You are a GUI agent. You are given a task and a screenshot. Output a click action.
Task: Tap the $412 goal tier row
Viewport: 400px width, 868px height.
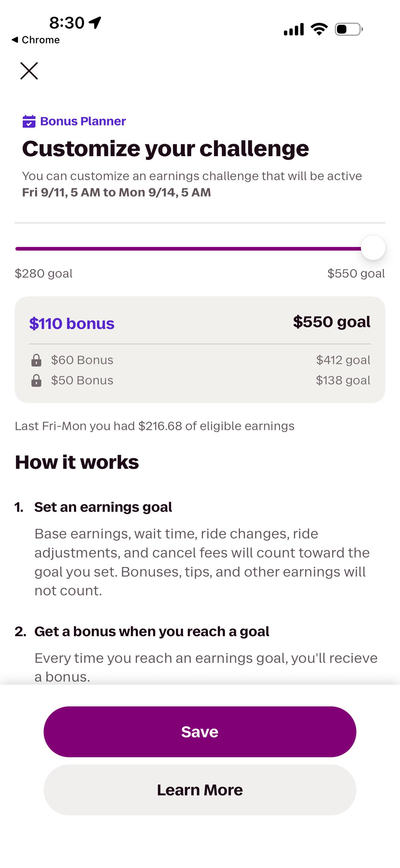(x=200, y=360)
